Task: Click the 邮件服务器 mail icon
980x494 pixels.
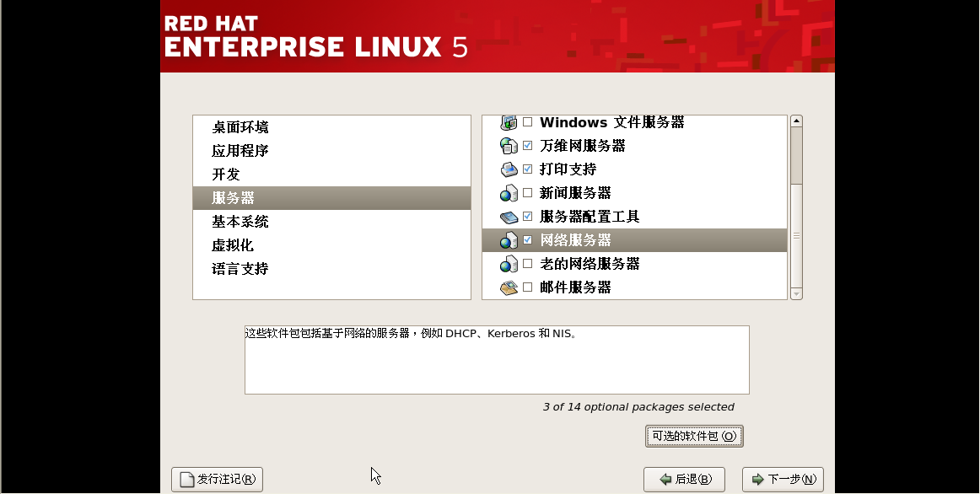Action: point(509,287)
